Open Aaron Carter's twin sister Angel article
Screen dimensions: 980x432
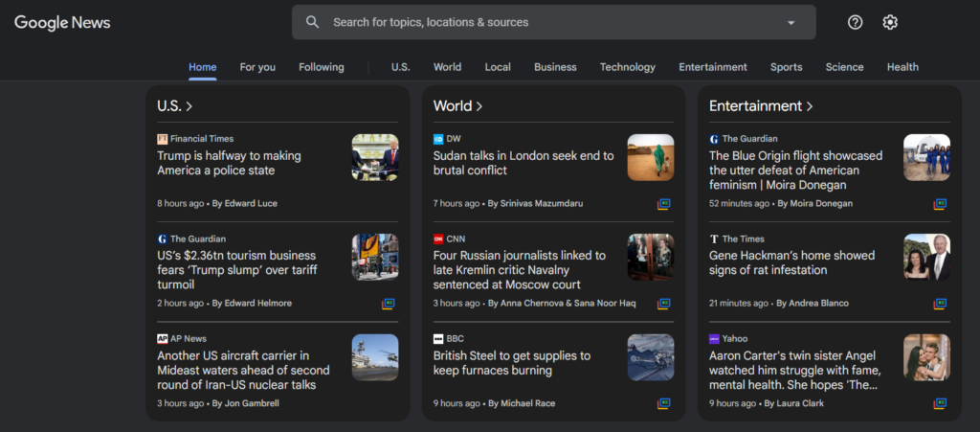(x=795, y=370)
